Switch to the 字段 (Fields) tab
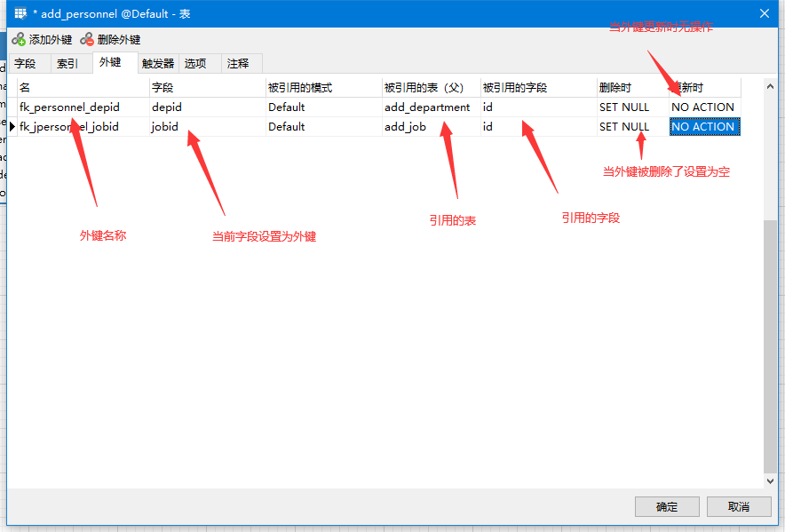Viewport: 785px width, 532px height. coord(25,64)
